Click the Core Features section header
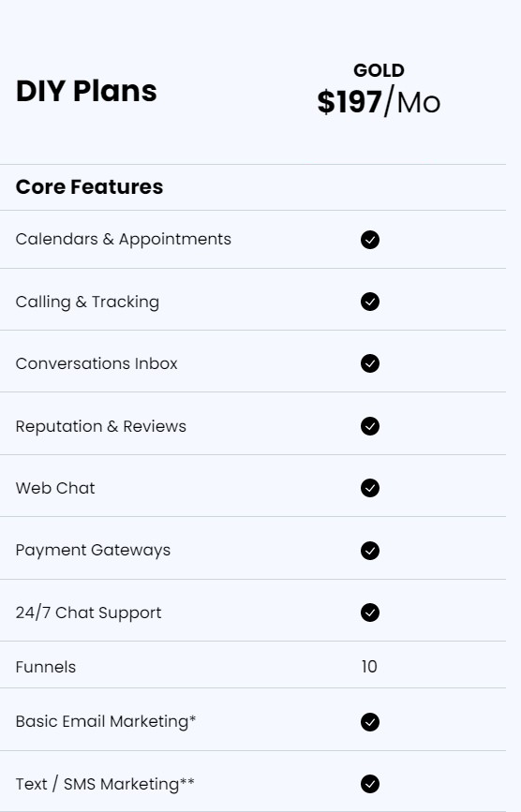The width and height of the screenshot is (521, 812). pyautogui.click(x=89, y=187)
